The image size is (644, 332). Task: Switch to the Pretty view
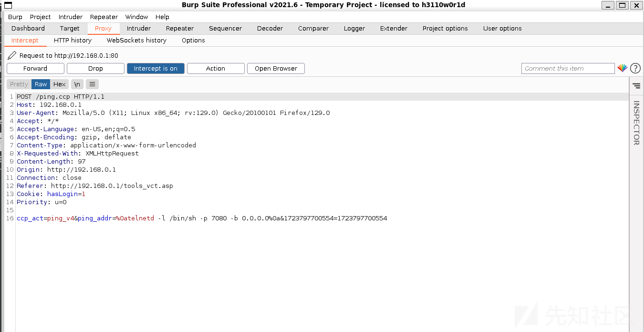(19, 84)
